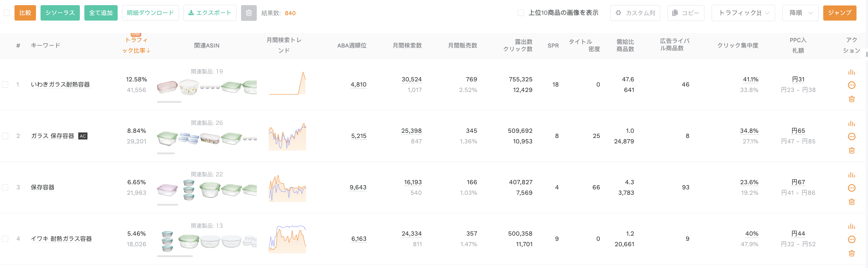
Task: Delete the イワキ 耐熱ガラス容器 keyword row
Action: [851, 253]
